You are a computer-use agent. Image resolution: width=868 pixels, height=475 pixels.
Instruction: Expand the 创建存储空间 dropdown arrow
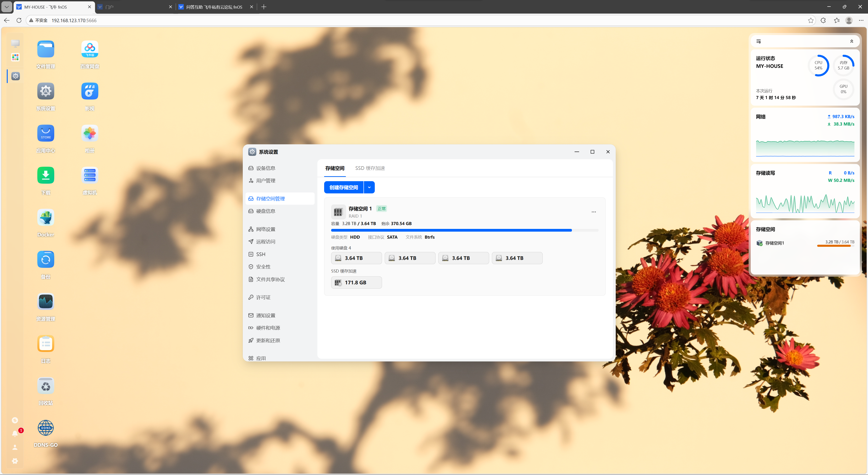tap(369, 188)
